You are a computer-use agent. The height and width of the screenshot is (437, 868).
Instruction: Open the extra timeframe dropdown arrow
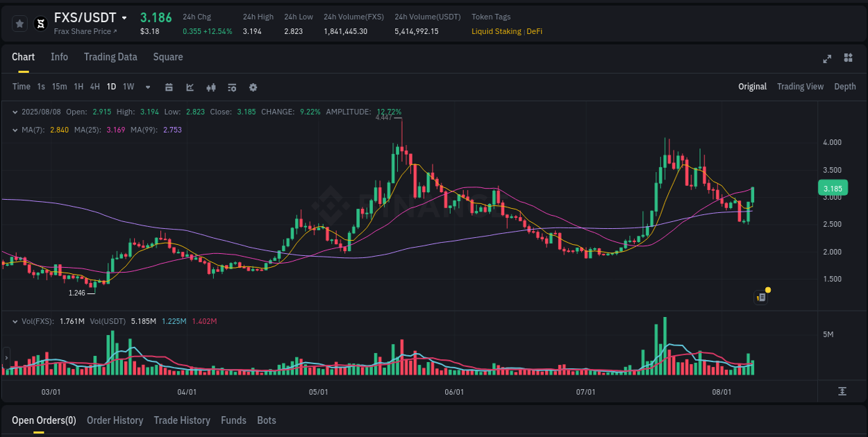tap(147, 87)
